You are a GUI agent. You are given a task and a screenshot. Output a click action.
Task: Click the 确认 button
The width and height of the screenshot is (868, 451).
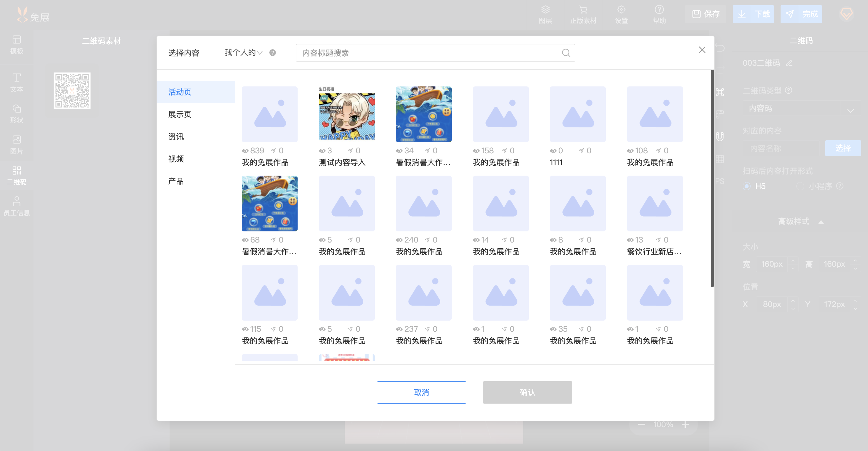click(x=527, y=392)
